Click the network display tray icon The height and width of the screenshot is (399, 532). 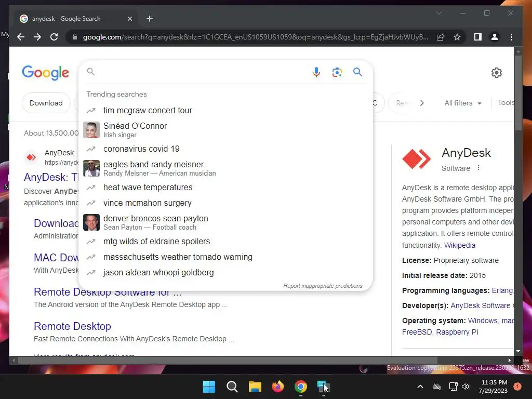(x=453, y=387)
